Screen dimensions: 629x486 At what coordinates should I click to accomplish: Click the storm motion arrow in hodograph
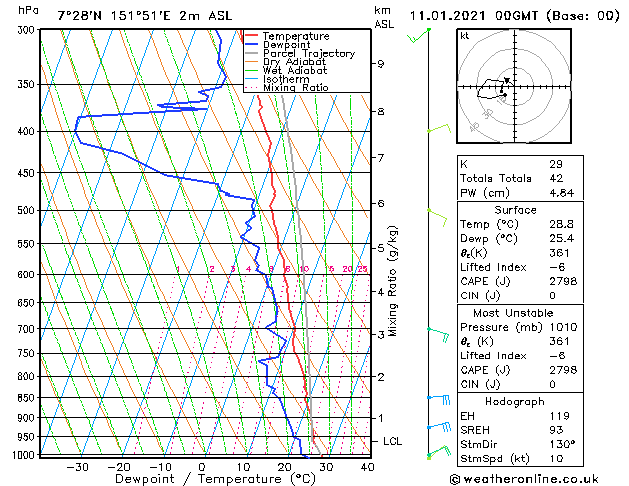507,81
